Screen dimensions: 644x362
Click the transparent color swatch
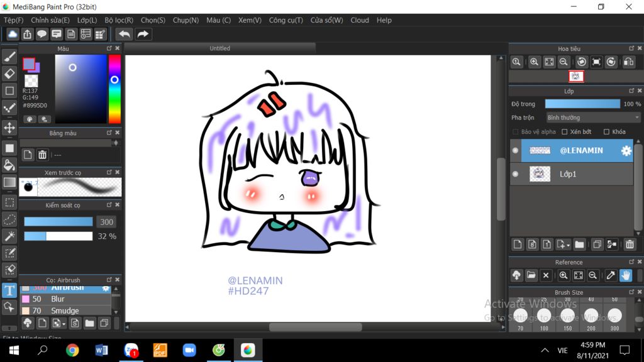[31, 80]
